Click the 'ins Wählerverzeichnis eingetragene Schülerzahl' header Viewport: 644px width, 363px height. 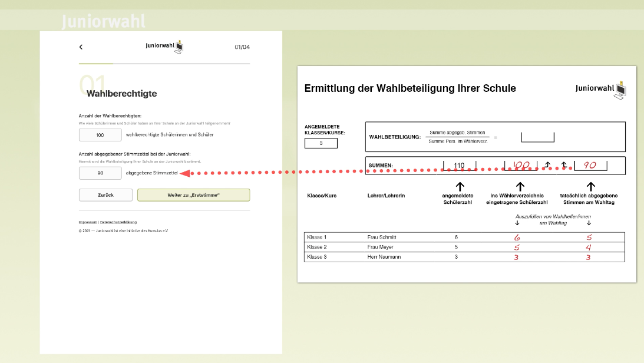click(517, 199)
